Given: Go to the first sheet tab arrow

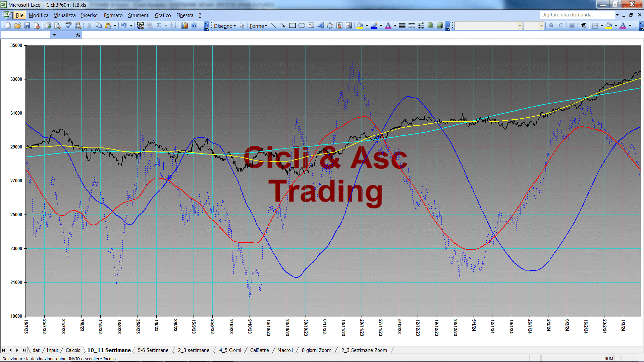Looking at the screenshot, I should [x=4, y=350].
